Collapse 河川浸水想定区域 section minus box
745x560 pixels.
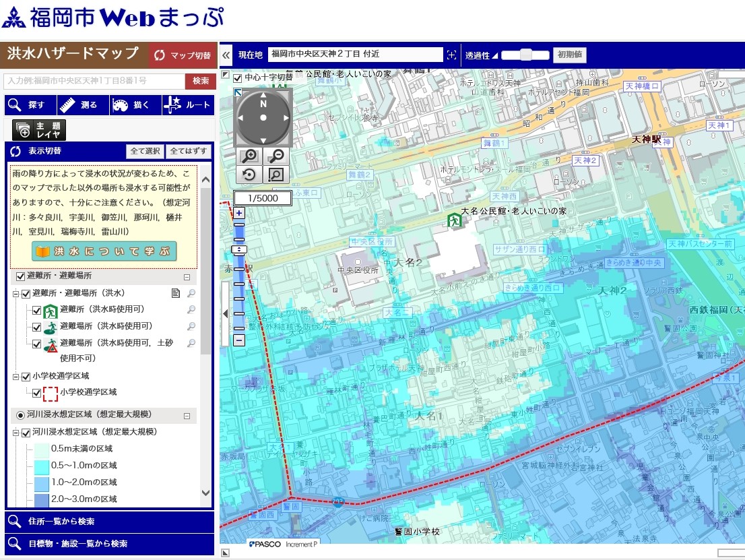coord(187,416)
